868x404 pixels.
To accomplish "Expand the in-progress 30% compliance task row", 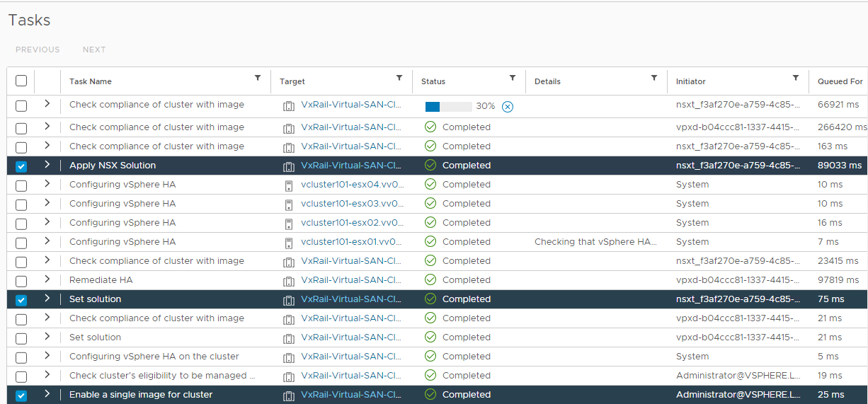I will [47, 103].
